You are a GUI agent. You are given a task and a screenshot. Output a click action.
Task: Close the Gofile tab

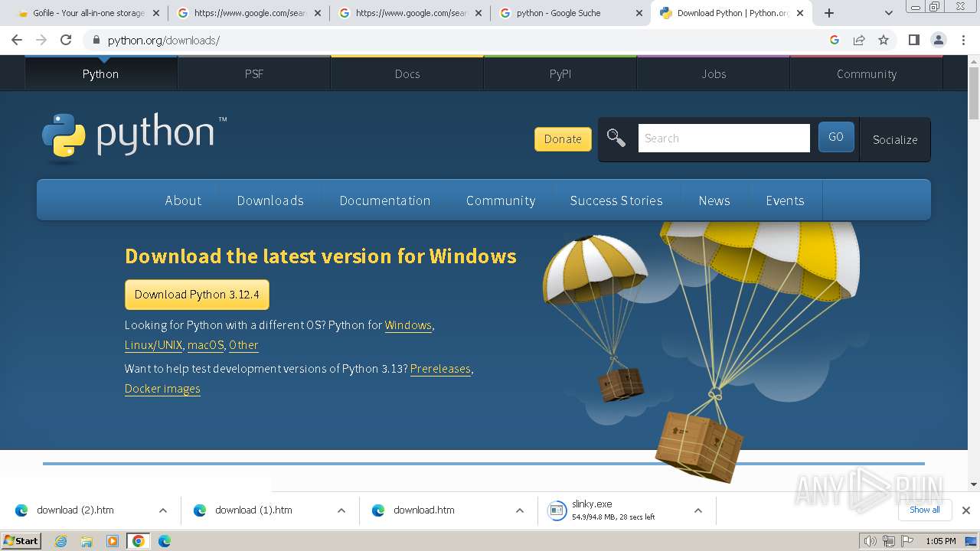click(x=156, y=13)
